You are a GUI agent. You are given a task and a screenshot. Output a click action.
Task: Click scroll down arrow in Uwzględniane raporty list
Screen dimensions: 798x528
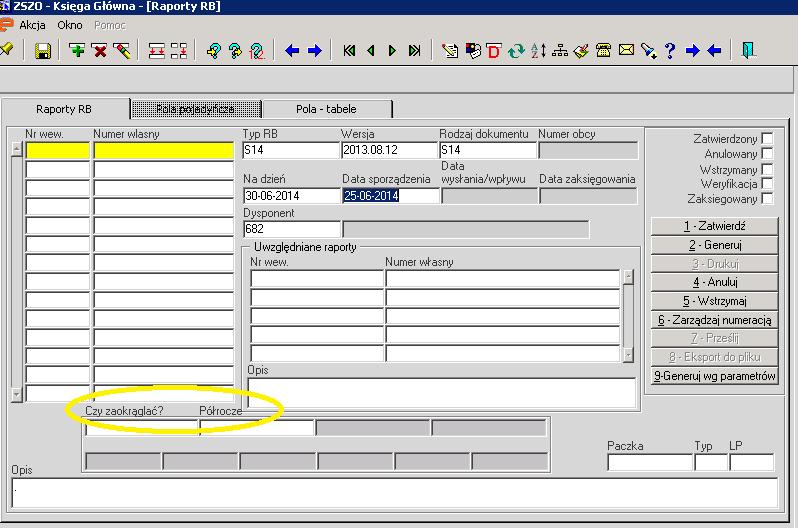click(x=629, y=355)
